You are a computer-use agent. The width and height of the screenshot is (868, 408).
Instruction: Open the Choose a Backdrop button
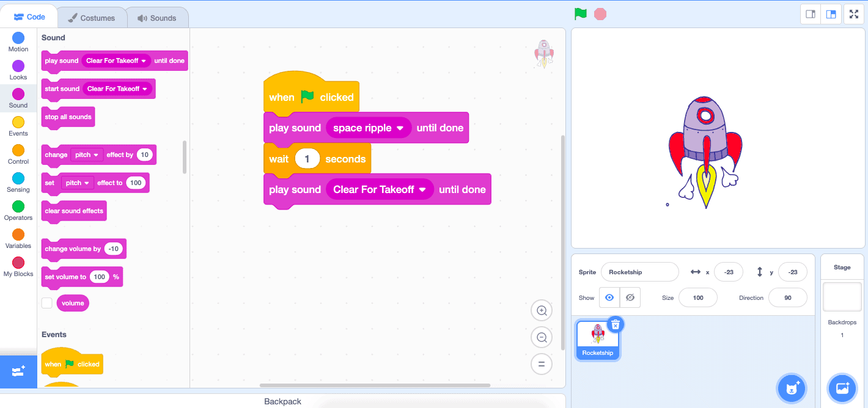[x=842, y=388]
